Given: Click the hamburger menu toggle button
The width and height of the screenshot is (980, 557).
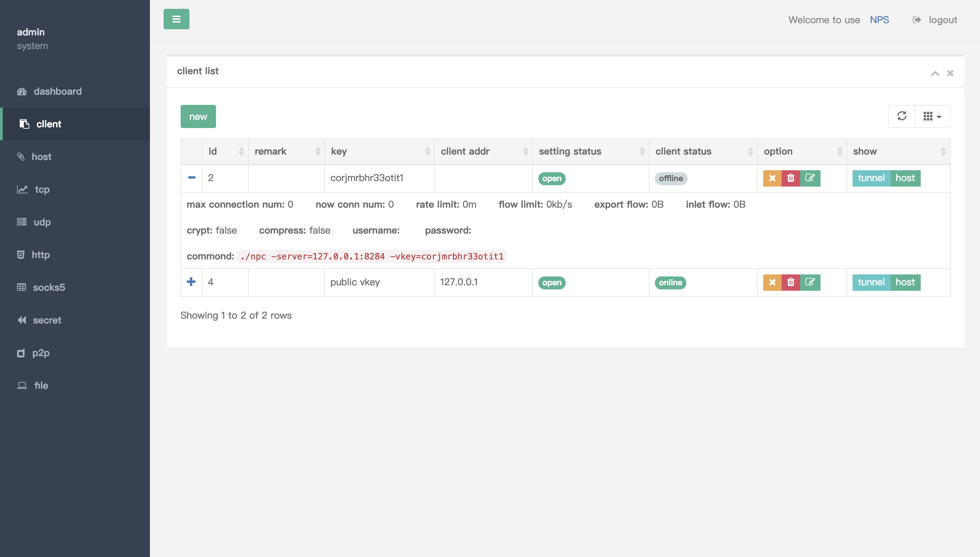Looking at the screenshot, I should coord(176,19).
